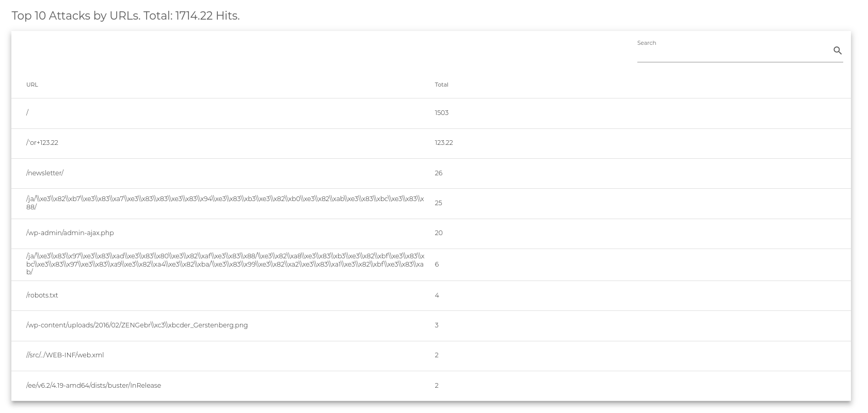Click the //src/../WEB-INF/web.xml entry
The width and height of the screenshot is (868, 413).
pos(65,355)
